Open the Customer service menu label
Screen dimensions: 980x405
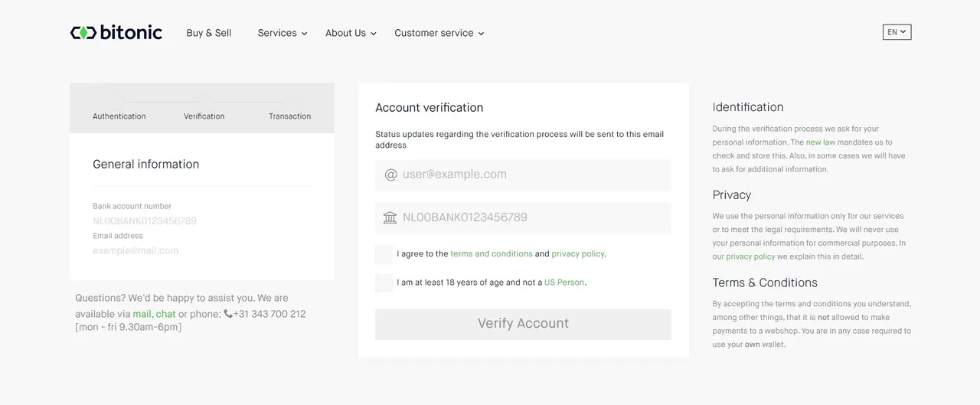coord(434,33)
